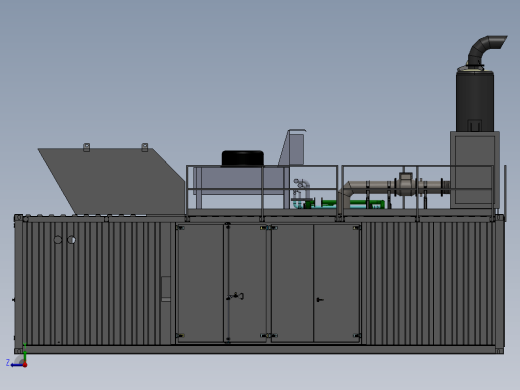Click the red origin point of the triad
The height and width of the screenshot is (390, 520).
coord(25,365)
